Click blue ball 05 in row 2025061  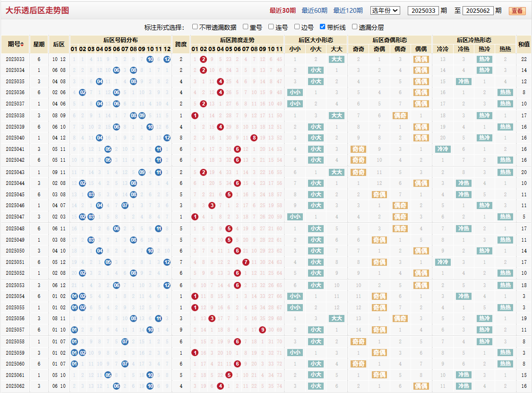[108, 375]
